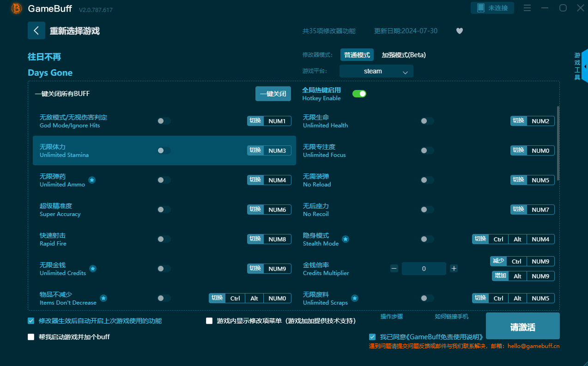This screenshot has height=366, width=588.
Task: Click 增加 increase hotkey label
Action: coord(500,276)
